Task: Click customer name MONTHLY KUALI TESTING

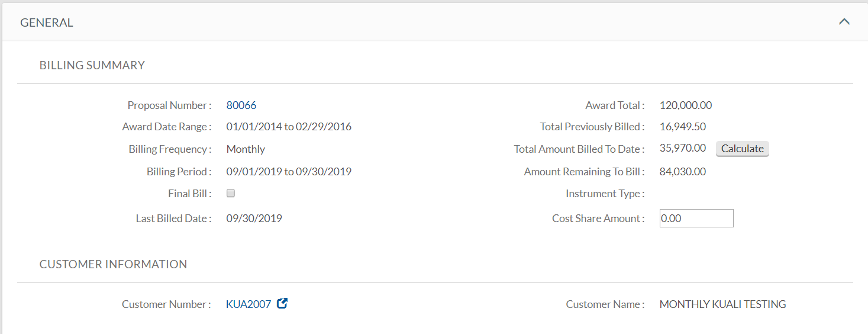Action: [x=722, y=304]
